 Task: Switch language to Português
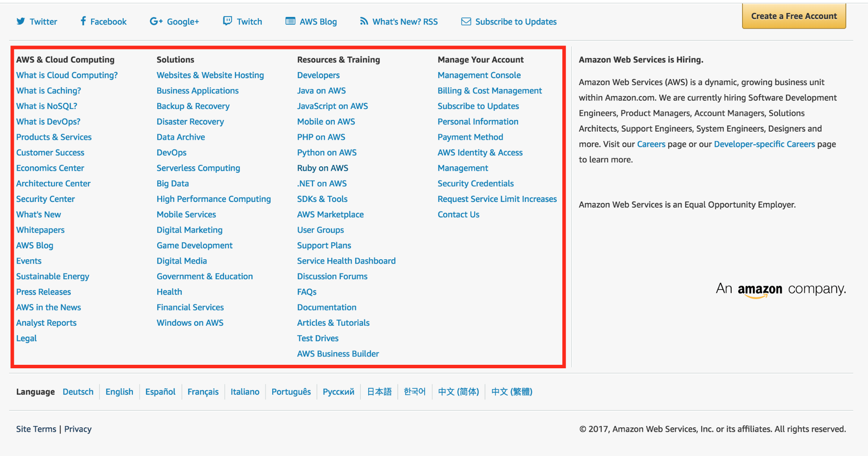[291, 392]
